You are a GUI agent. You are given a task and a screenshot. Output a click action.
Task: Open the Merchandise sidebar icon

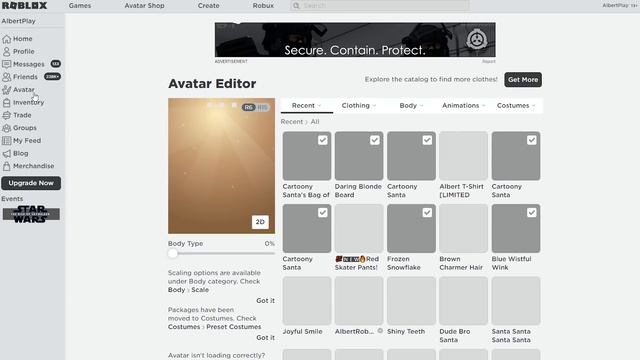click(7, 166)
